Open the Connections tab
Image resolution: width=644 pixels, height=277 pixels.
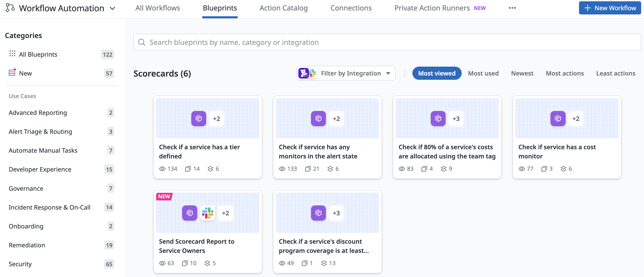point(351,8)
